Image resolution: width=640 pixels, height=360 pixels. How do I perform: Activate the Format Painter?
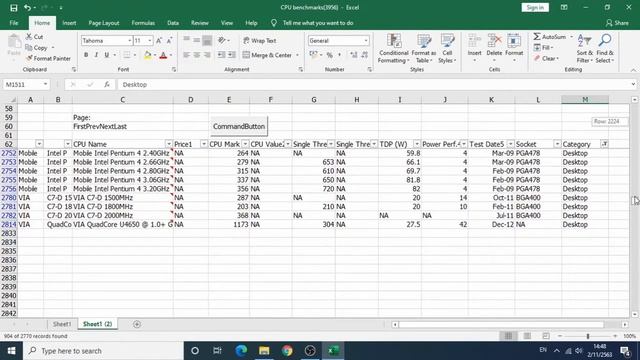point(48,58)
